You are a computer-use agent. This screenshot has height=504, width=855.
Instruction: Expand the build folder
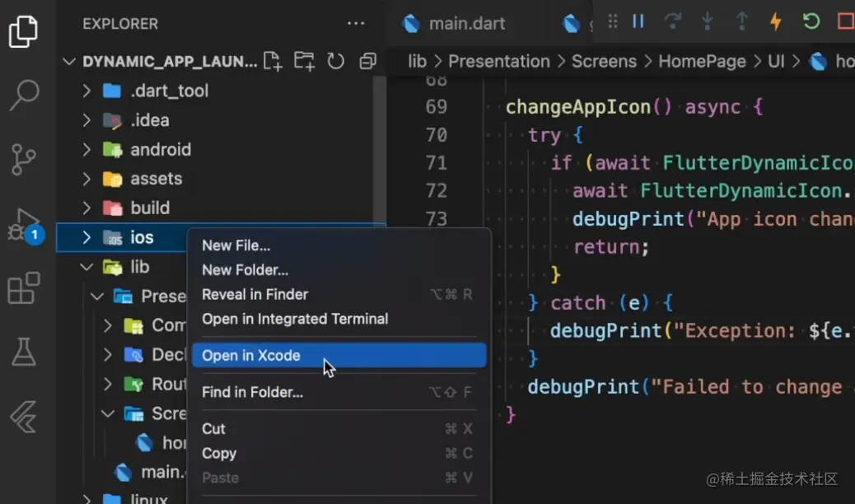pyautogui.click(x=86, y=208)
